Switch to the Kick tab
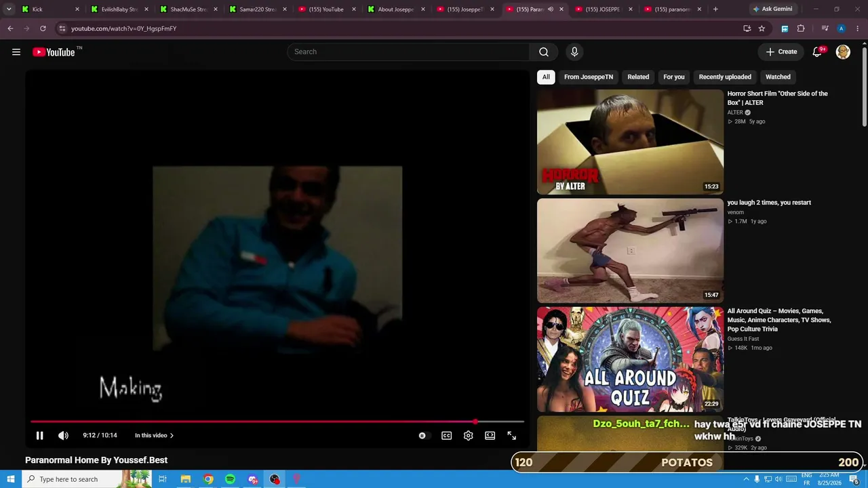868x488 pixels. coord(50,9)
